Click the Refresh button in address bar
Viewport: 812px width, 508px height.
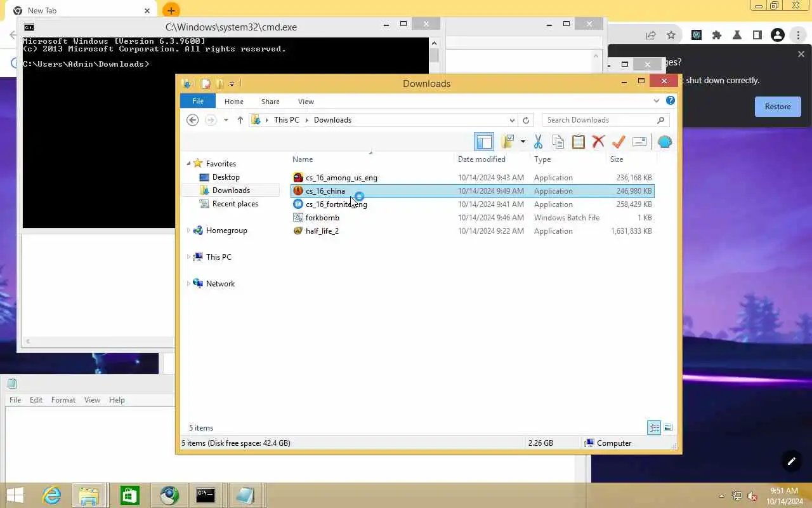pyautogui.click(x=526, y=120)
